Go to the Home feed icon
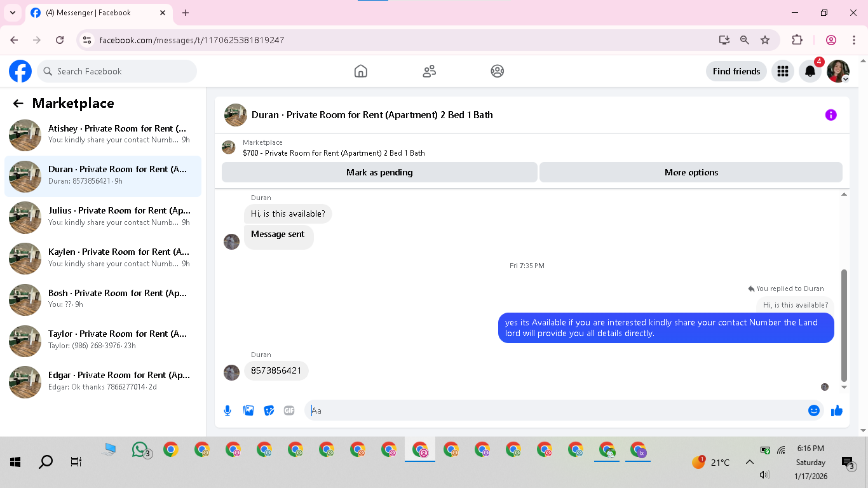Viewport: 868px width, 488px height. point(361,71)
